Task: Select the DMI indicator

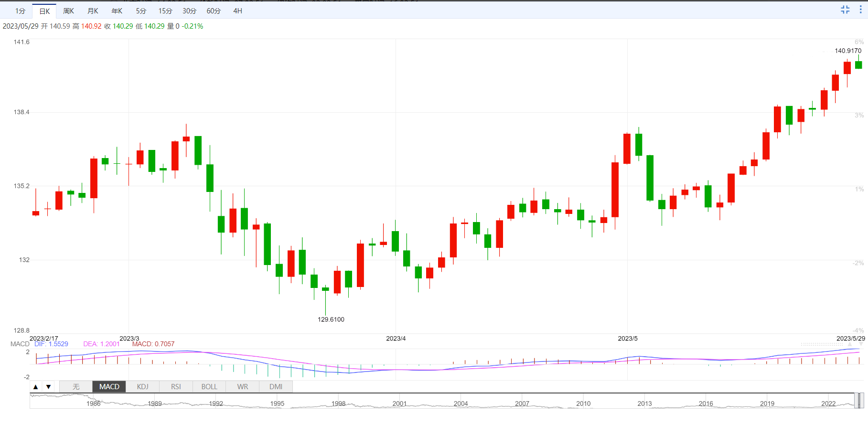Action: click(276, 387)
